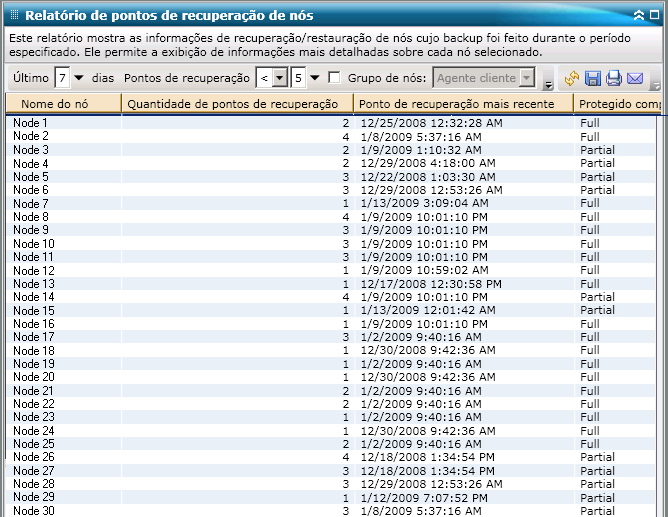Select the Node 3 row
668x517 pixels.
click(331, 150)
